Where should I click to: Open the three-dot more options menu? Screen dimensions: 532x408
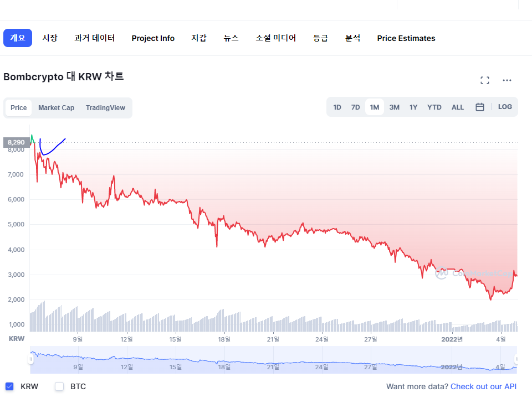click(507, 80)
